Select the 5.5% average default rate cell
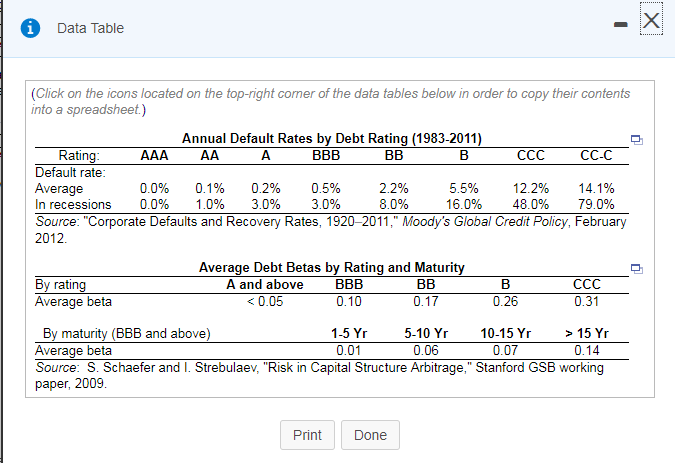Viewport: 675px width, 463px height. (464, 188)
